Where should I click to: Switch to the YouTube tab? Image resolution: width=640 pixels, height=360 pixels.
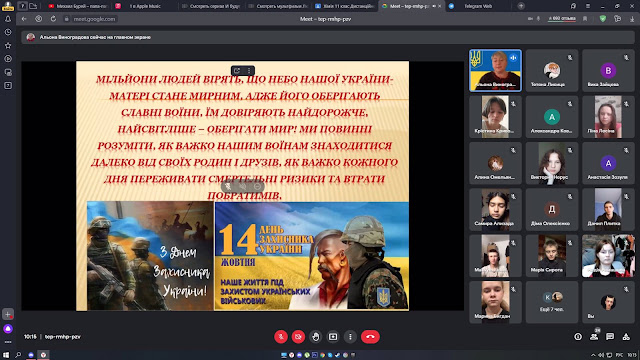click(78, 6)
